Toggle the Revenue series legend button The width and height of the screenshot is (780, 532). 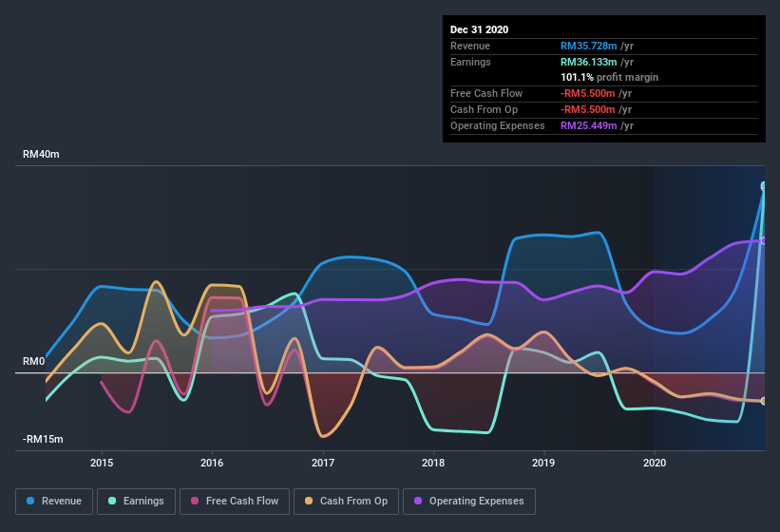click(54, 502)
